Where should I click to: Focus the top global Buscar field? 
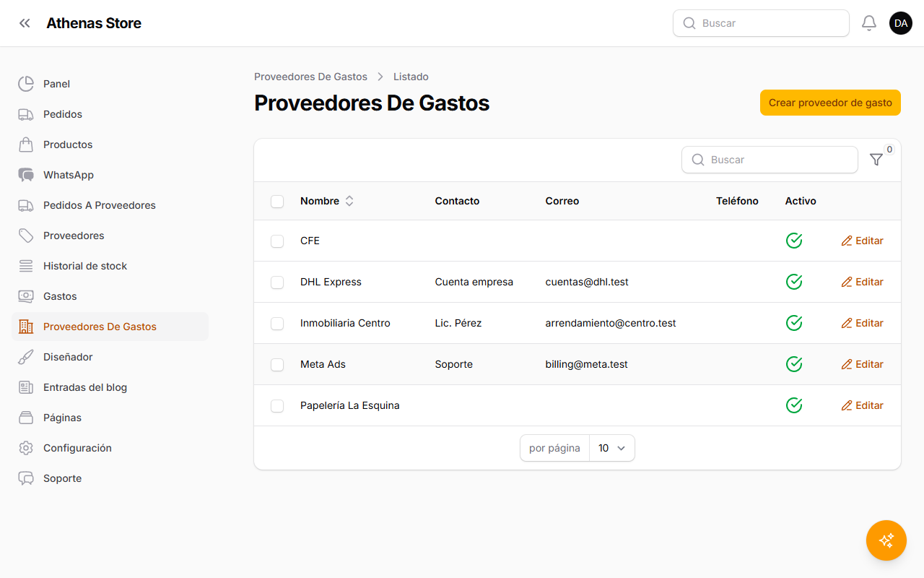point(761,23)
